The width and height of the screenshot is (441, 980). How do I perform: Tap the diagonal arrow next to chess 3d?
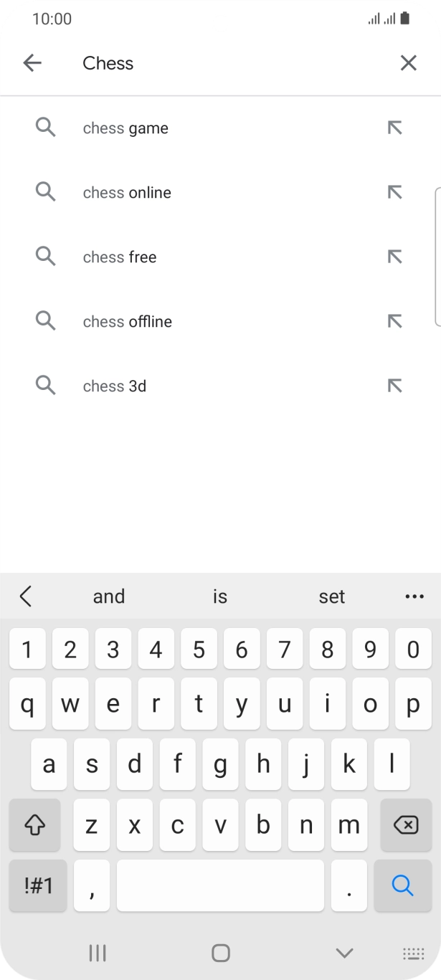tap(394, 386)
